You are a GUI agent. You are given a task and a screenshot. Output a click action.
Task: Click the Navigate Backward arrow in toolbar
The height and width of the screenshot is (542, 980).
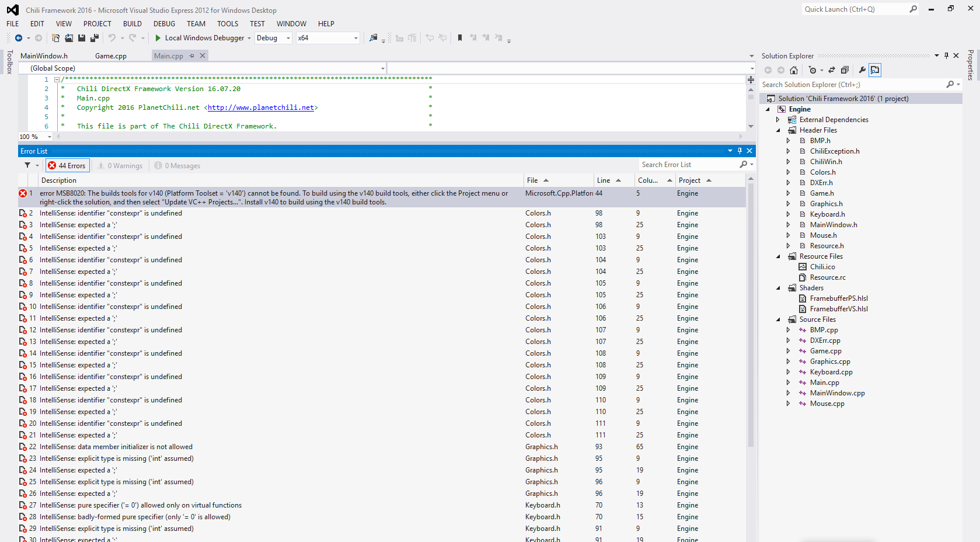pos(19,38)
